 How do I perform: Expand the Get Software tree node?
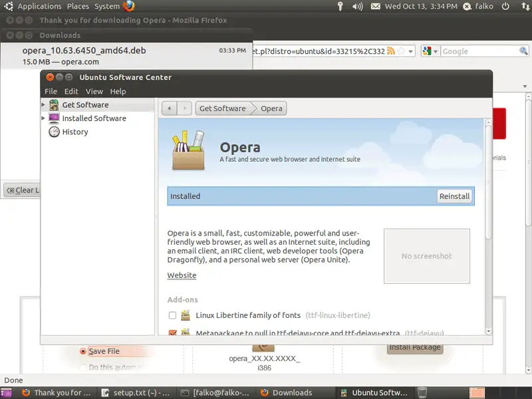coord(43,105)
